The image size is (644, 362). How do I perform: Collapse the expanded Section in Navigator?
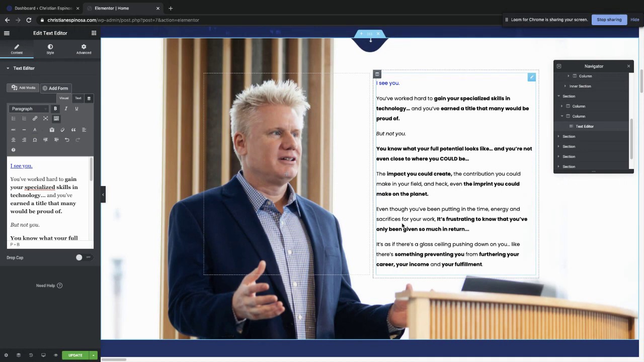pos(558,96)
